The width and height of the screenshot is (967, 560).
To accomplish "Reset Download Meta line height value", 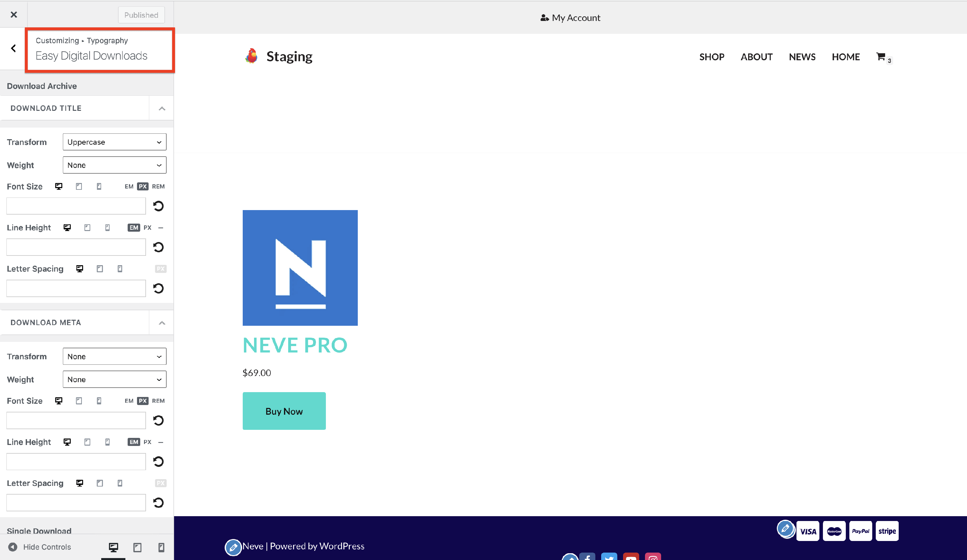I will 159,461.
